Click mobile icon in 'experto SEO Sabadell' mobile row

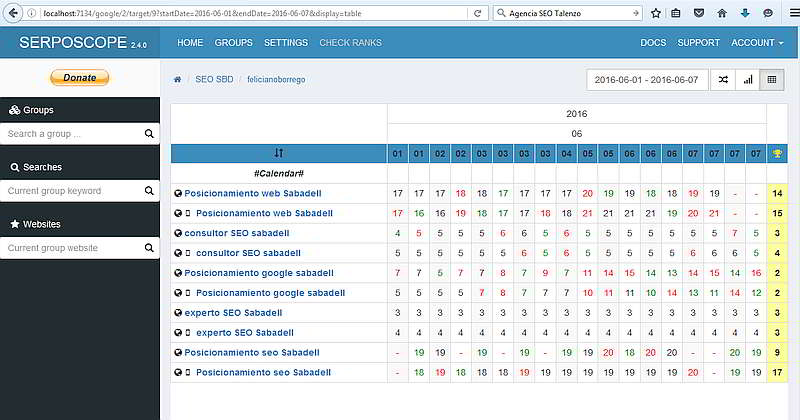click(x=188, y=333)
